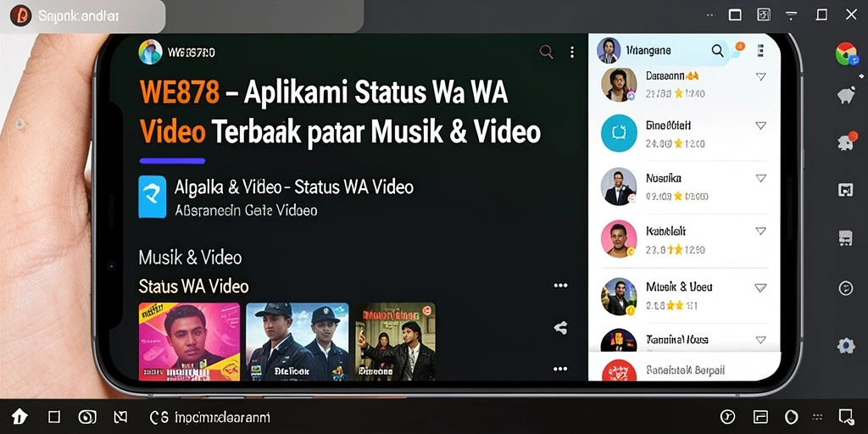The image size is (868, 434).
Task: Click the Berpail contact name in the bottom row
Action: coord(685,370)
